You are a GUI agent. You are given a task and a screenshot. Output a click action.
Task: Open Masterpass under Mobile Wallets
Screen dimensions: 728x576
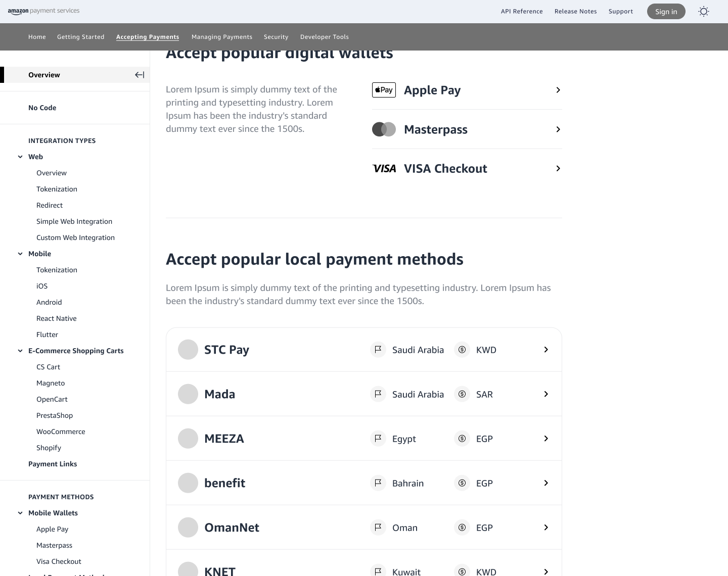[x=55, y=545]
